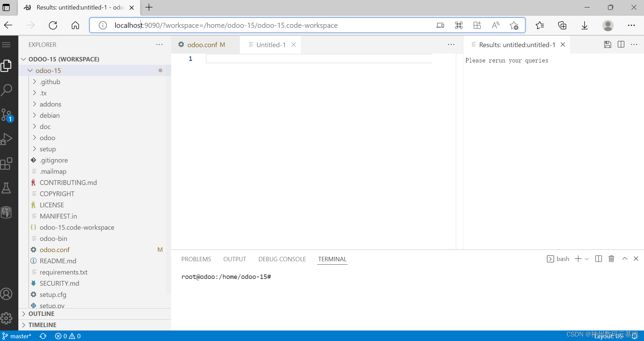This screenshot has height=341, width=644.
Task: Close the Untitled-1 tab
Action: click(x=294, y=44)
